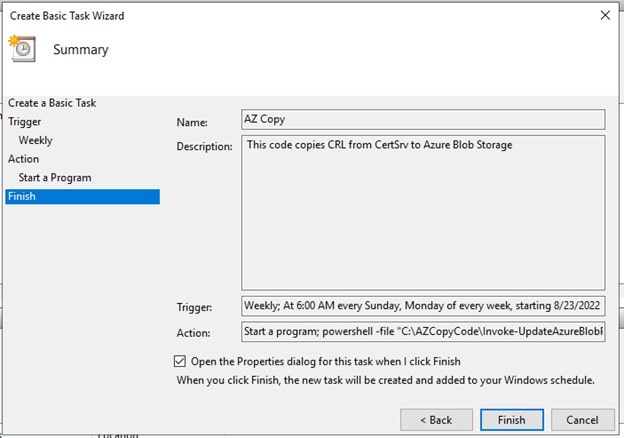Close the Create Basic Task Wizard window
This screenshot has height=438, width=624.
(x=604, y=16)
